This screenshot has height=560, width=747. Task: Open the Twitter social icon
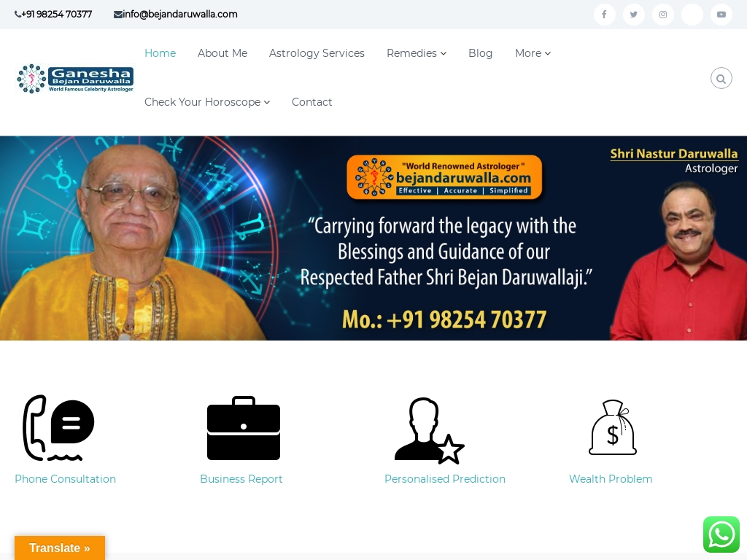[634, 15]
